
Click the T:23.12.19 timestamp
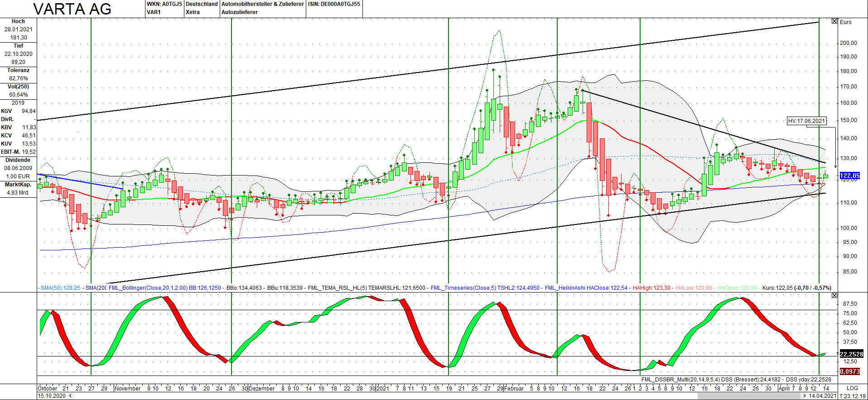[x=853, y=396]
